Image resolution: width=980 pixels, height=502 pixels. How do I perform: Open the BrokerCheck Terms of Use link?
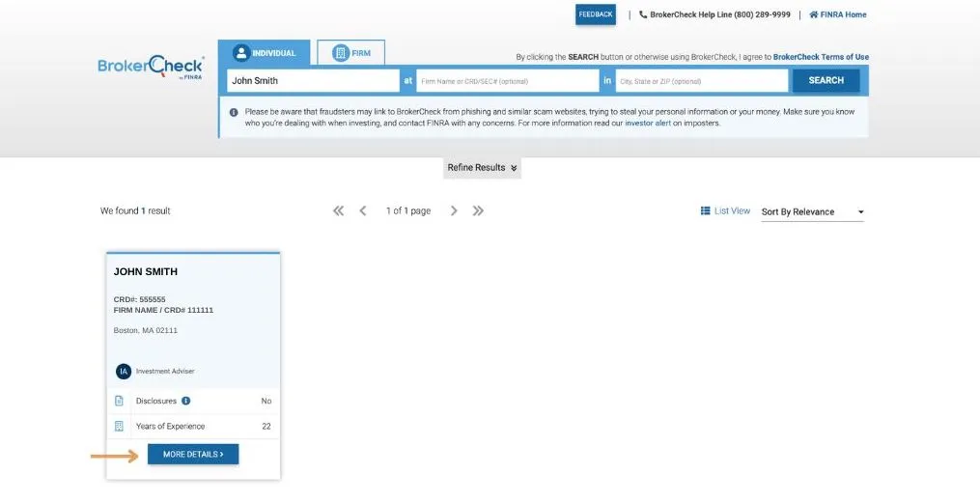(x=821, y=57)
